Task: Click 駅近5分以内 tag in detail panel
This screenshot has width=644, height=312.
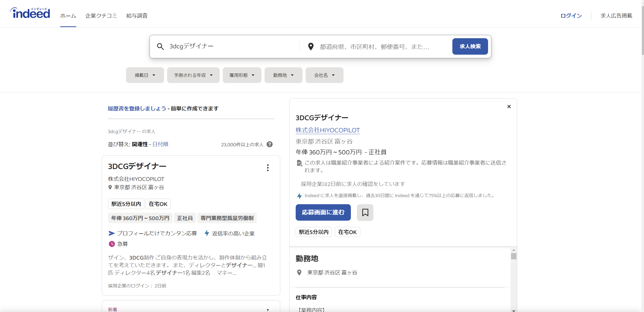Action: click(x=314, y=232)
